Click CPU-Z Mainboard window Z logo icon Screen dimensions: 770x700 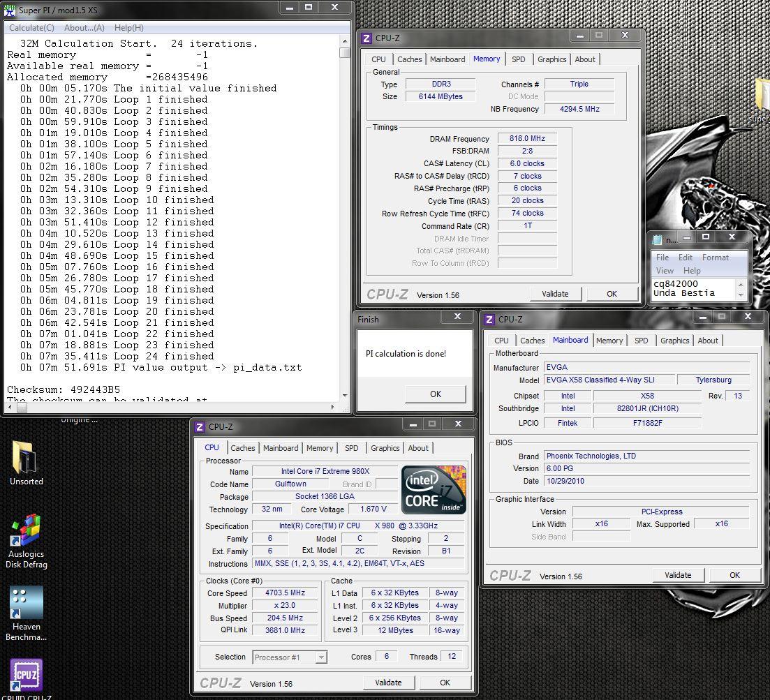(489, 320)
